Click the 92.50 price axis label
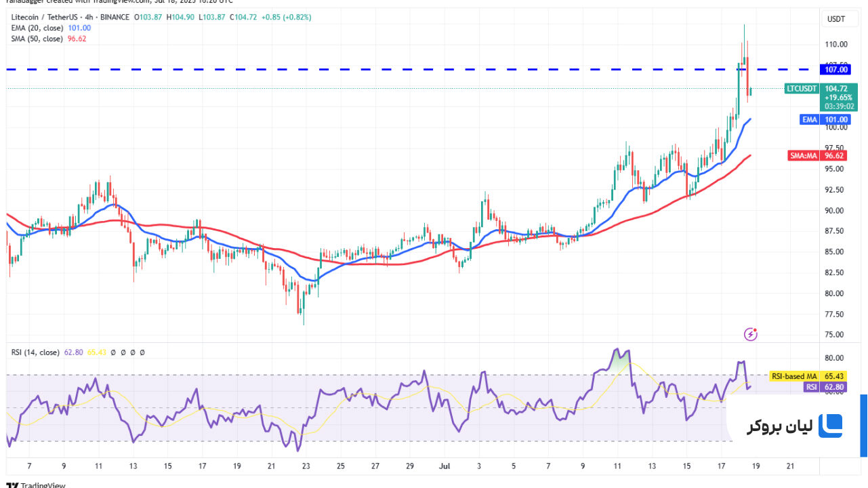 pos(835,190)
